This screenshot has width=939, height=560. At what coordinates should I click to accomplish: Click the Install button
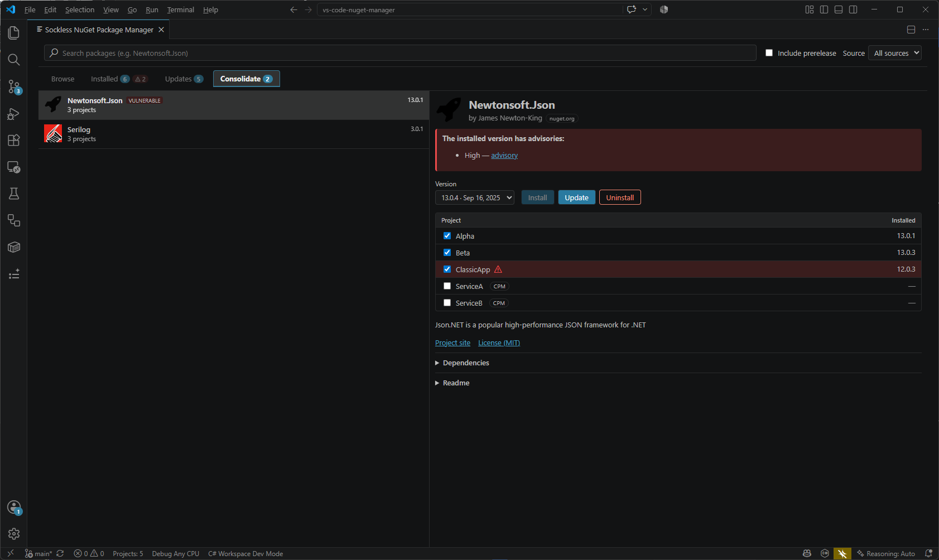pyautogui.click(x=537, y=197)
